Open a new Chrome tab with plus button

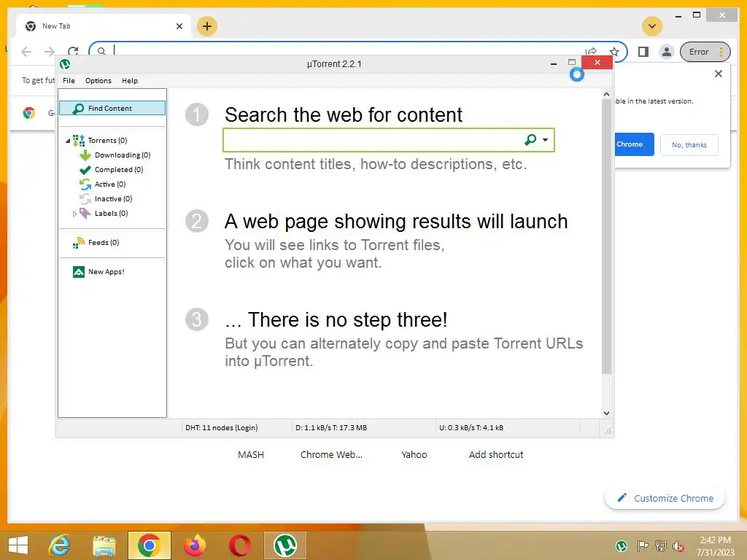pyautogui.click(x=206, y=26)
